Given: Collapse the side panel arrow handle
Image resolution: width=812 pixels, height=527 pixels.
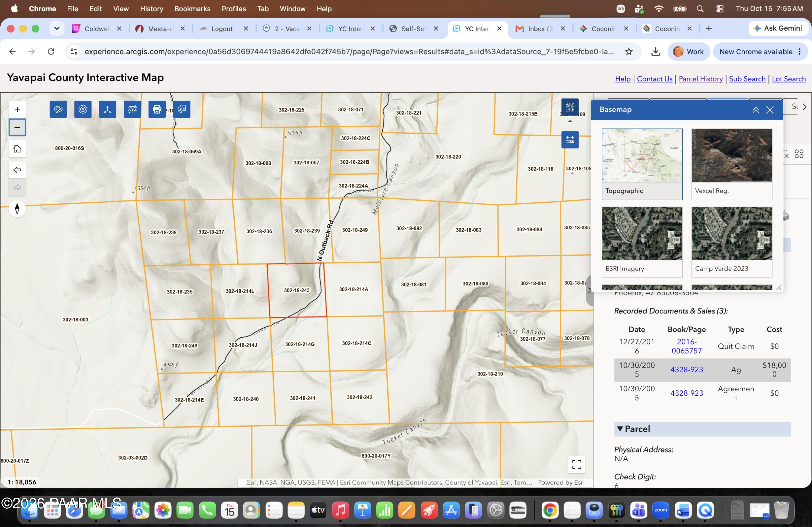Looking at the screenshot, I should tap(590, 291).
